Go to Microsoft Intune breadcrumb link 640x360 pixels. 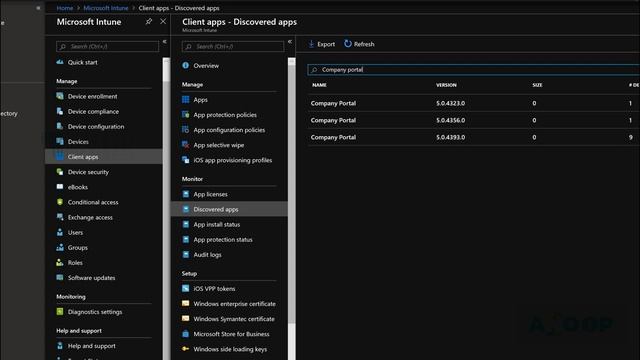point(106,8)
